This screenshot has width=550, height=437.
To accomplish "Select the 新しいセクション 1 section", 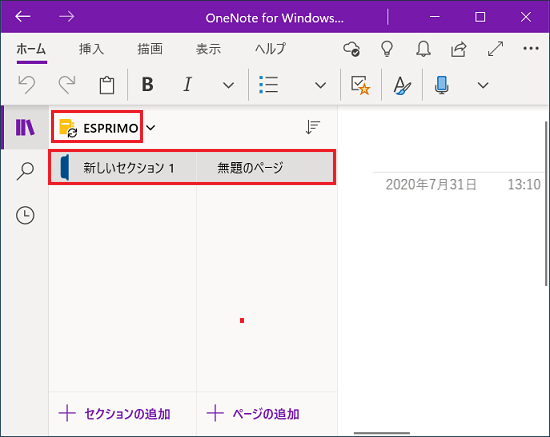I will click(123, 168).
